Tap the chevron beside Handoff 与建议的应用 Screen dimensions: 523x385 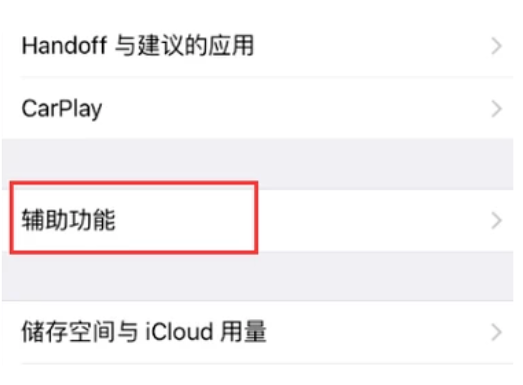coord(496,46)
